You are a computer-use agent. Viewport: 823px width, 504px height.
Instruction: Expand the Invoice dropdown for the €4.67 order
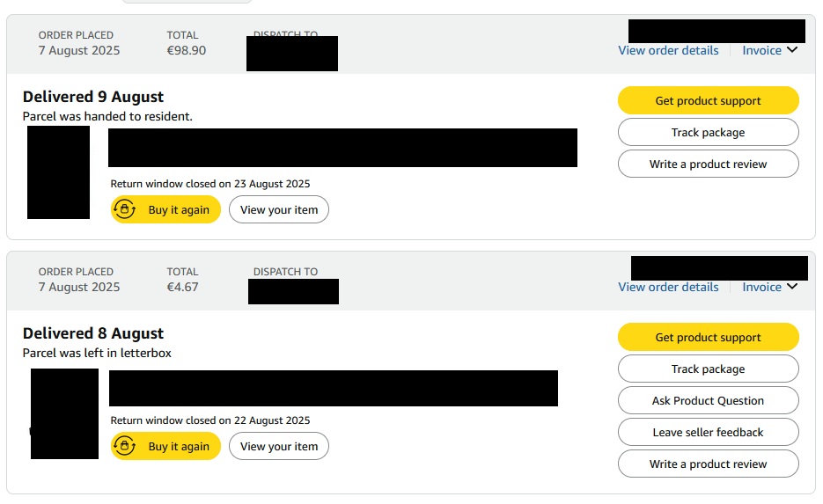[x=770, y=287]
